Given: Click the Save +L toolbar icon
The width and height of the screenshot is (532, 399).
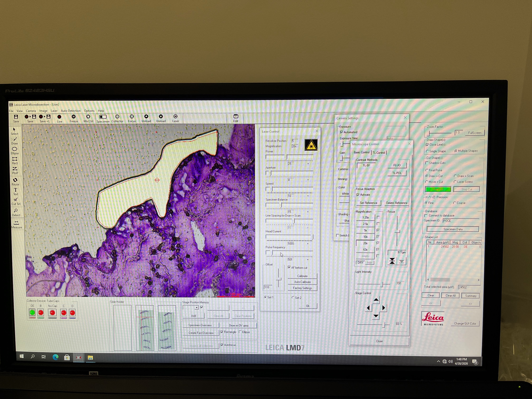Looking at the screenshot, I should click(45, 119).
